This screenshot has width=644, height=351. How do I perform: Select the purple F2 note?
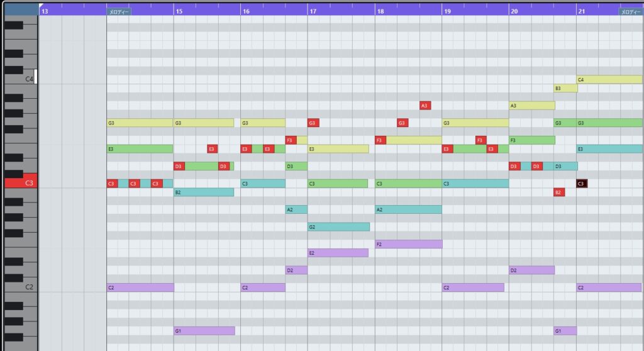408,244
